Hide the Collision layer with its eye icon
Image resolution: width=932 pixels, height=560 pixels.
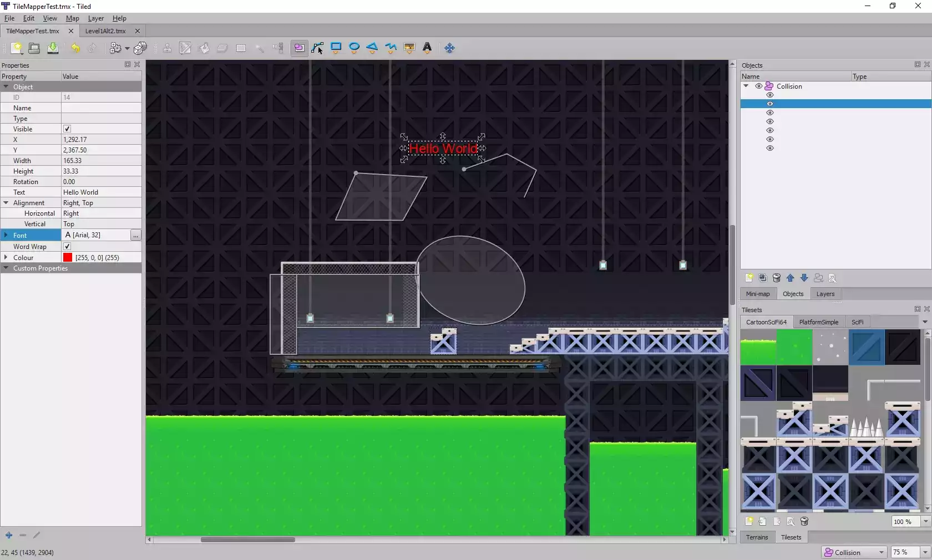(x=759, y=86)
